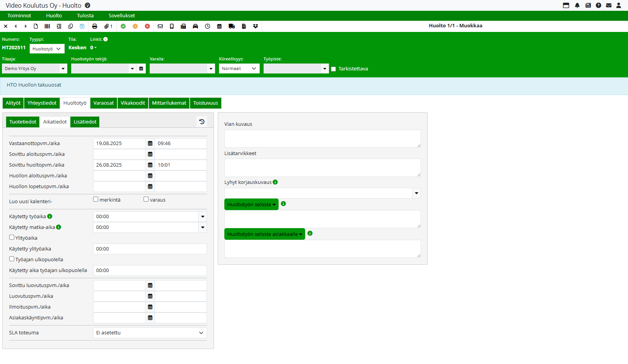Open the Tulosta menu
The height and width of the screenshot is (364, 628).
85,16
